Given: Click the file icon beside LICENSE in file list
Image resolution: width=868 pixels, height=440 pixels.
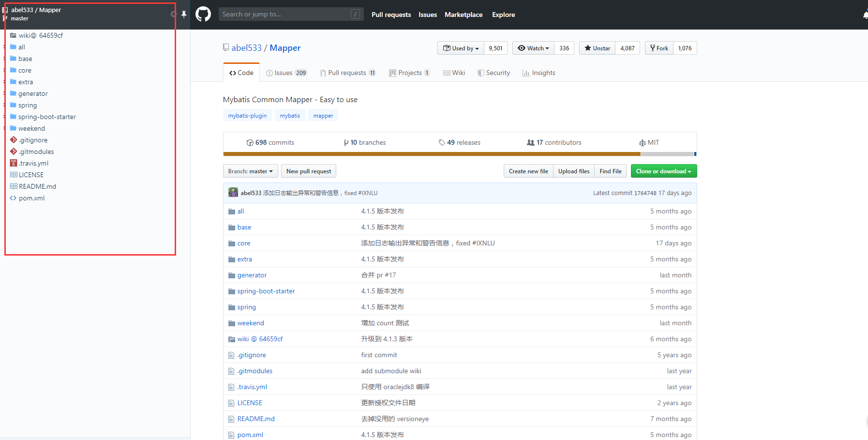Looking at the screenshot, I should [231, 403].
